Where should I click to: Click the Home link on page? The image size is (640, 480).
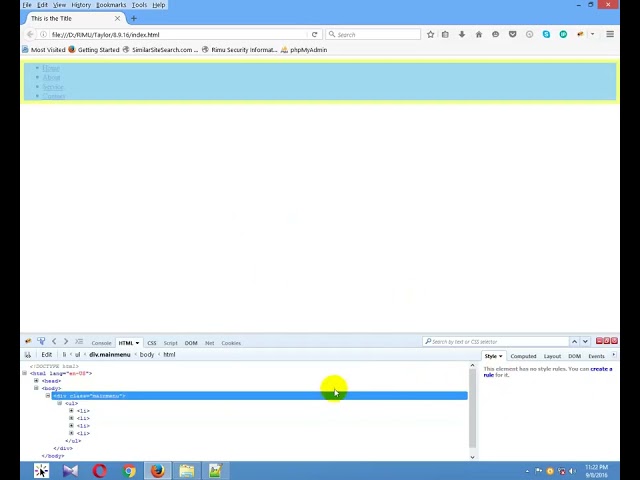51,68
